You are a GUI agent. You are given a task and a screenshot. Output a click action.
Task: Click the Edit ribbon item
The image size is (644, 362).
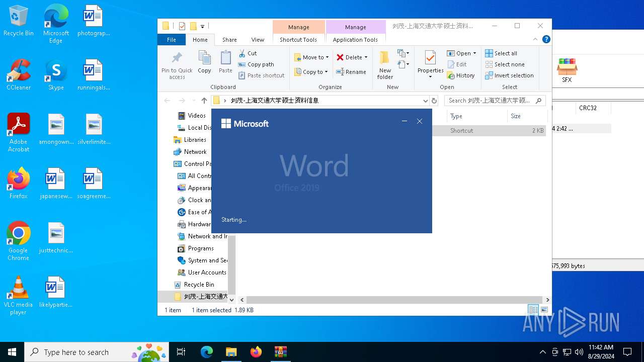(x=457, y=64)
